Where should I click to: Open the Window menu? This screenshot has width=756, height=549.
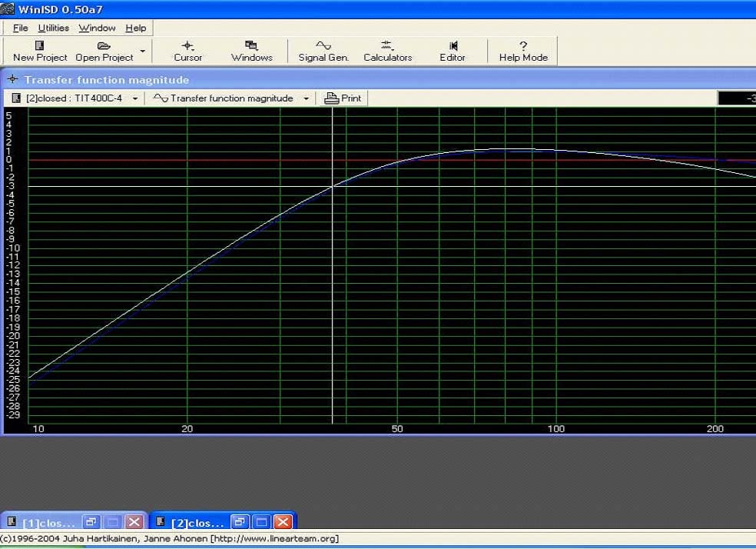(97, 28)
